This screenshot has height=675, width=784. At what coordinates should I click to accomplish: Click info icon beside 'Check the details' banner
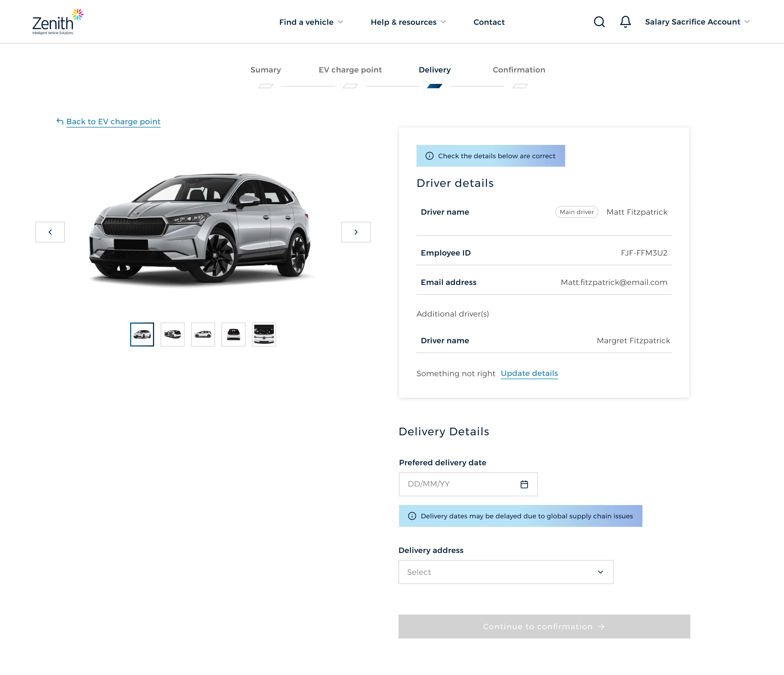pyautogui.click(x=430, y=156)
